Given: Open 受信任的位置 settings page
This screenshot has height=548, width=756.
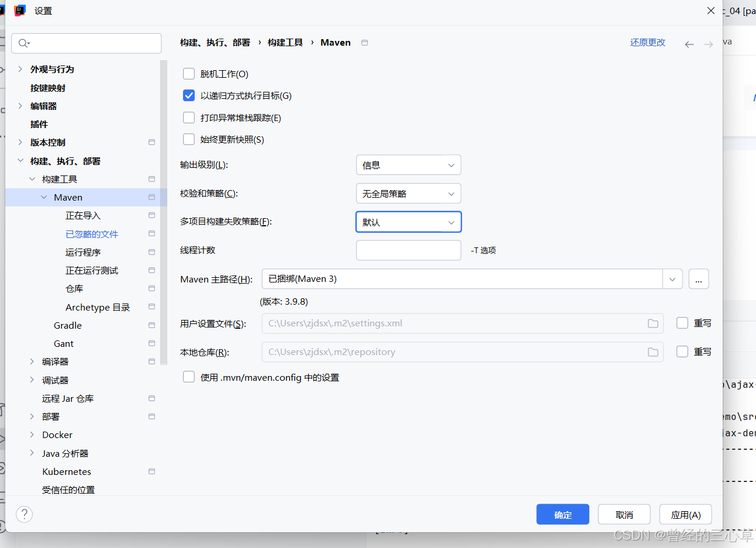Looking at the screenshot, I should (68, 490).
